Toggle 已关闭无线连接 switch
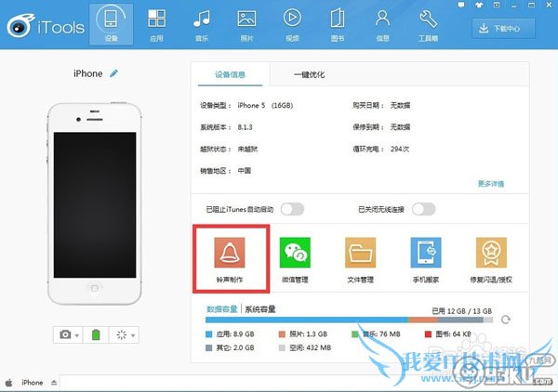This screenshot has width=558, height=392. pyautogui.click(x=423, y=209)
